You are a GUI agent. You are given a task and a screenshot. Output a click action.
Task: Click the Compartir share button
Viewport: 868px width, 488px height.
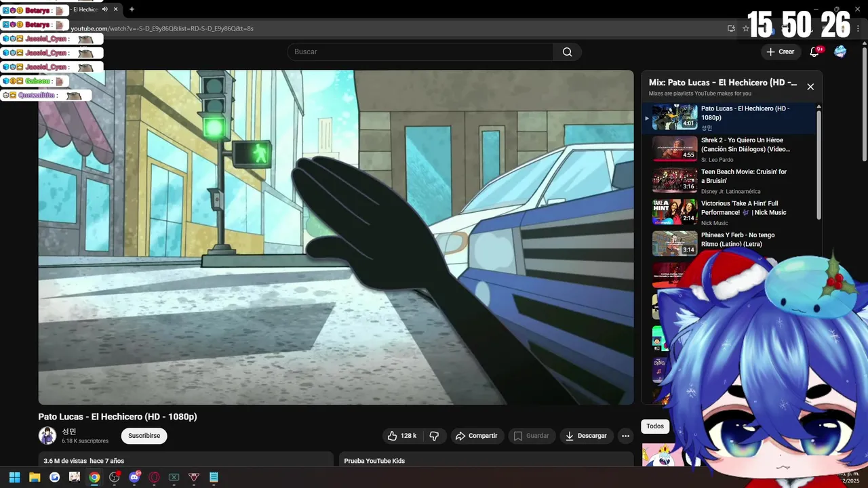tap(477, 436)
